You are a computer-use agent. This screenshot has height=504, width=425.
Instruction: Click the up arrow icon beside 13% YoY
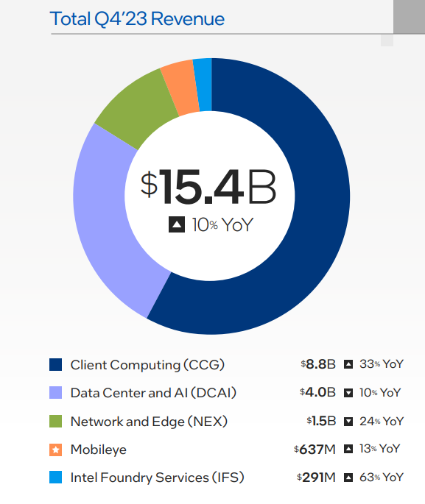pyautogui.click(x=348, y=449)
